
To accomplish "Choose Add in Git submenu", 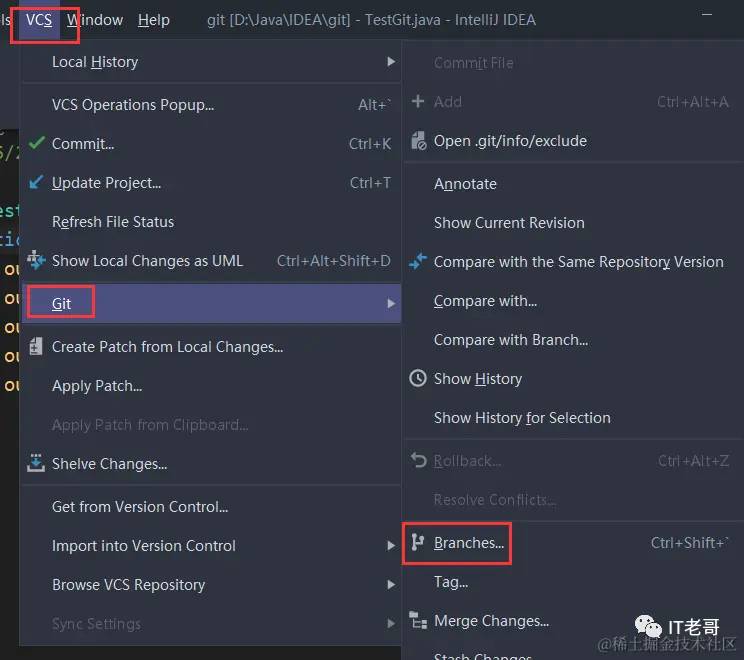I will click(573, 102).
